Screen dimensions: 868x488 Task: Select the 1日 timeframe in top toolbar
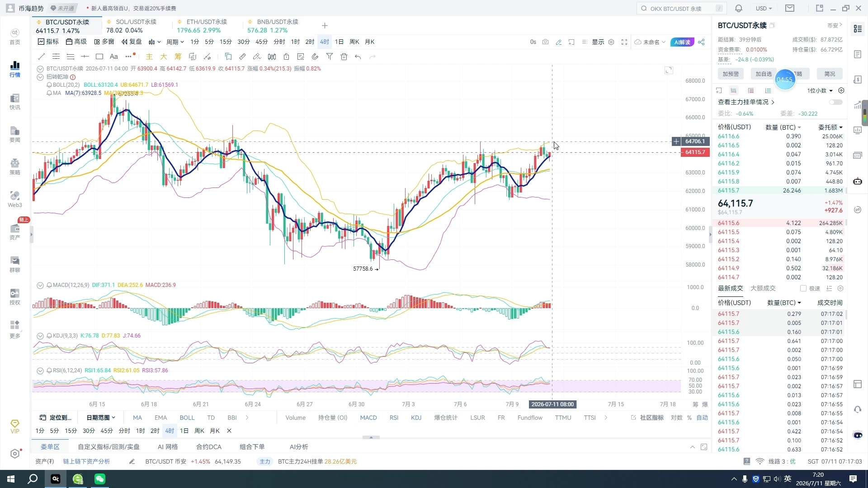point(339,42)
